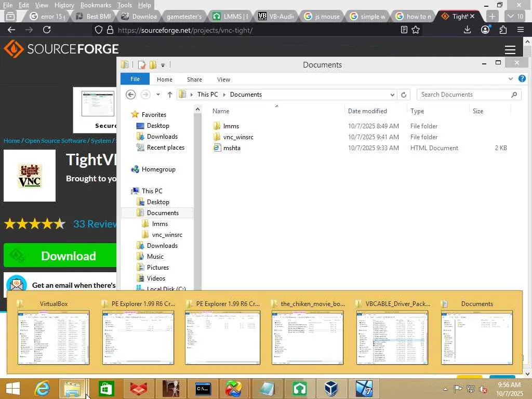Click the the_chiken_movie_bo... window thumbnail
Image resolution: width=532 pixels, height=399 pixels.
308,337
